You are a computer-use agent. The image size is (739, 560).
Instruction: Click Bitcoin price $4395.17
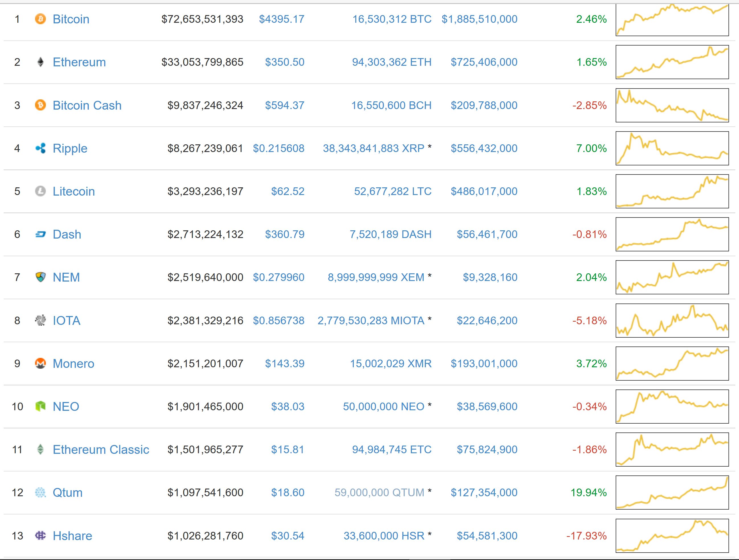(282, 19)
